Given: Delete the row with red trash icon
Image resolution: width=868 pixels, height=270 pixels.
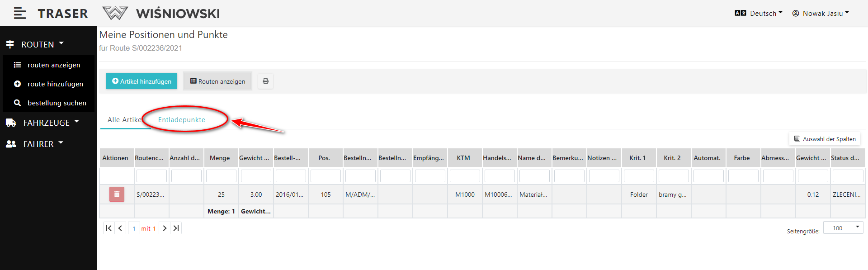Looking at the screenshot, I should (117, 194).
